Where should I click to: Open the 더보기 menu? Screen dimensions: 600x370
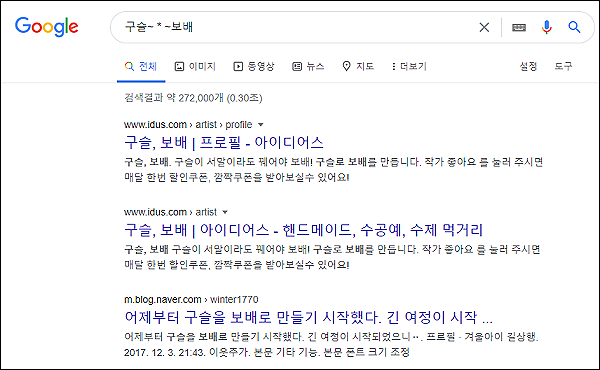(409, 67)
